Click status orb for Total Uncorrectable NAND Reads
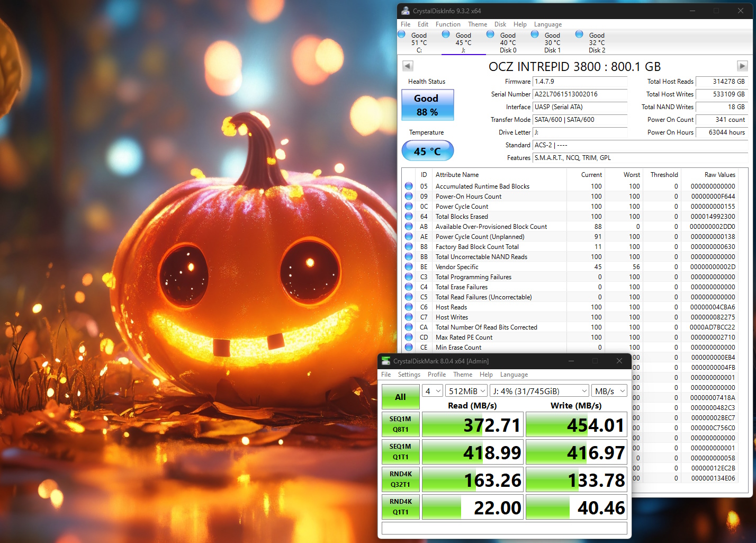Viewport: 756px width, 543px height. [x=409, y=256]
